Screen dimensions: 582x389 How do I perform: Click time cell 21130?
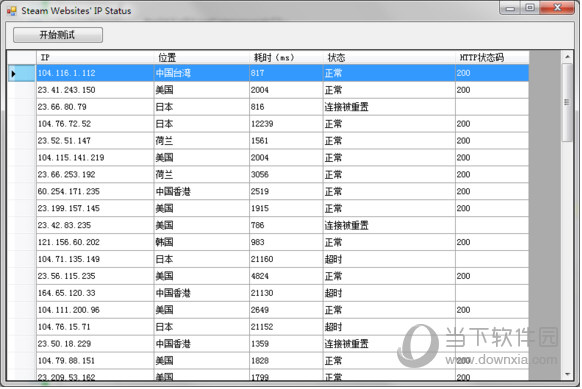coord(286,293)
